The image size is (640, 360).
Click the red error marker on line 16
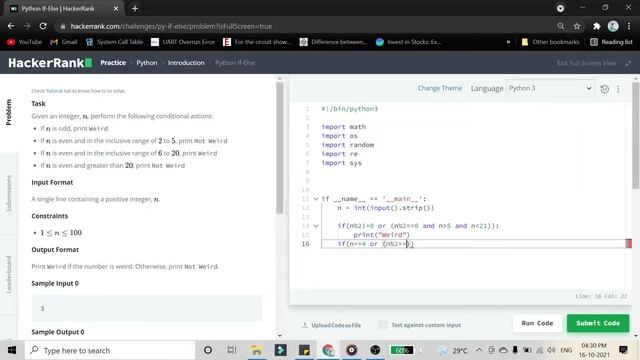click(629, 244)
